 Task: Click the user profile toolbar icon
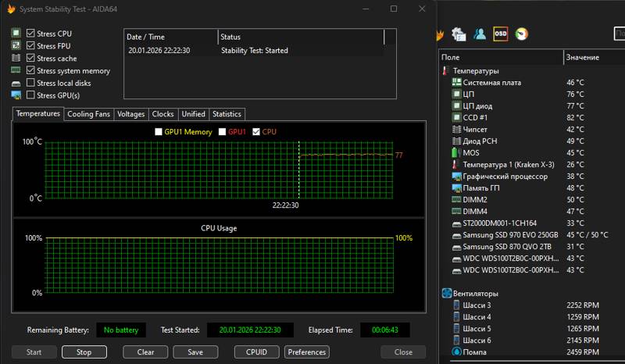480,34
